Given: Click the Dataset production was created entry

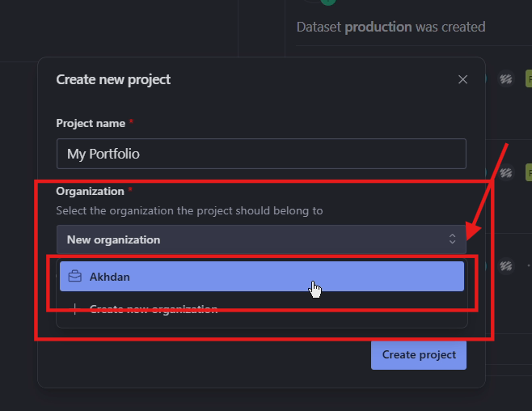Looking at the screenshot, I should (391, 28).
